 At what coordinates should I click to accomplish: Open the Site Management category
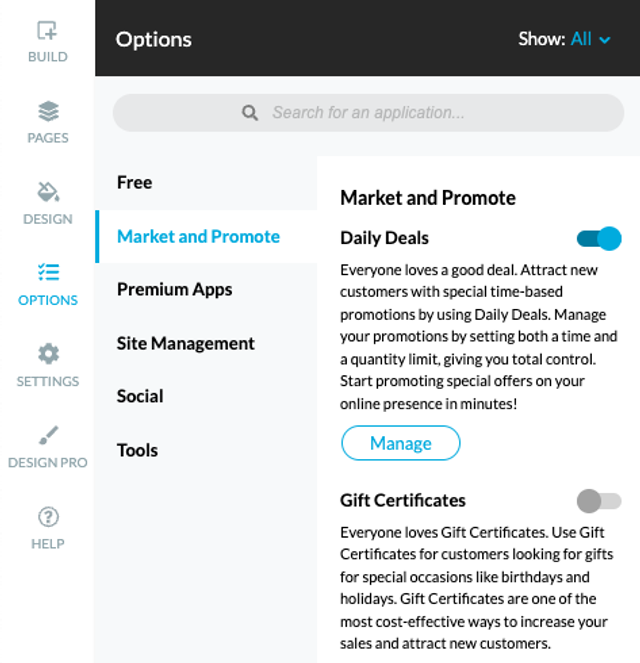pos(206,343)
